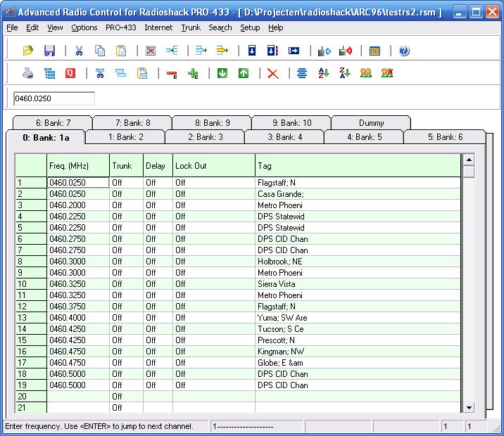Open help with the blue question mark icon
504x436 pixels.
404,51
